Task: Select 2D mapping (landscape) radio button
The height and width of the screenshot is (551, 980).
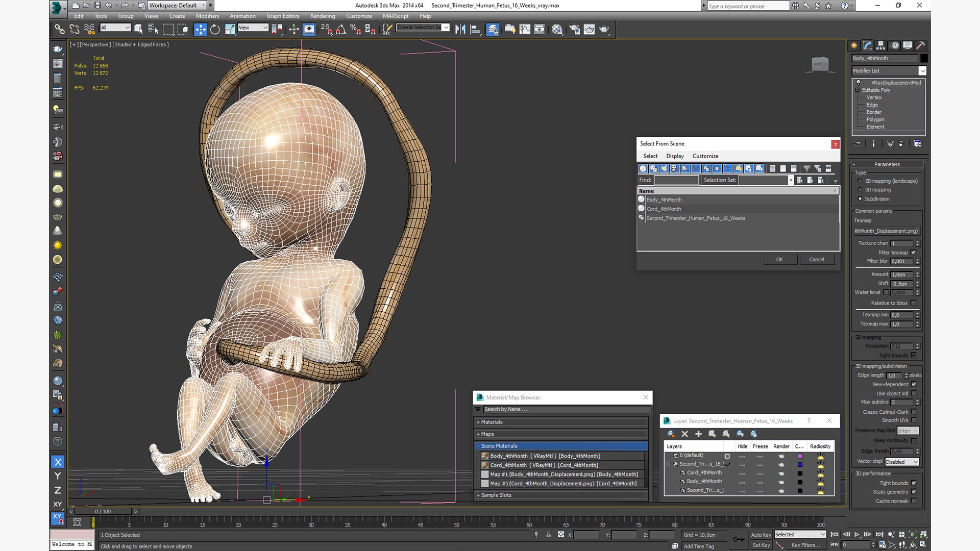Action: [x=860, y=181]
